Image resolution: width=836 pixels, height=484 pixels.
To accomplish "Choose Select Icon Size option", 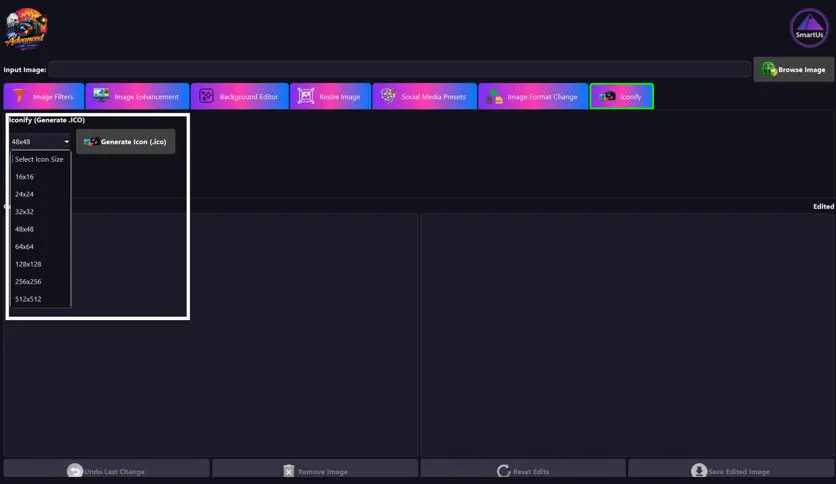I will [x=41, y=159].
